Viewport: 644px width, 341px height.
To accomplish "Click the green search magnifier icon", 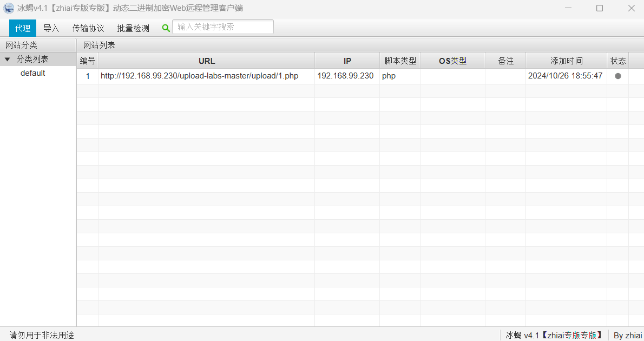I will pyautogui.click(x=166, y=28).
